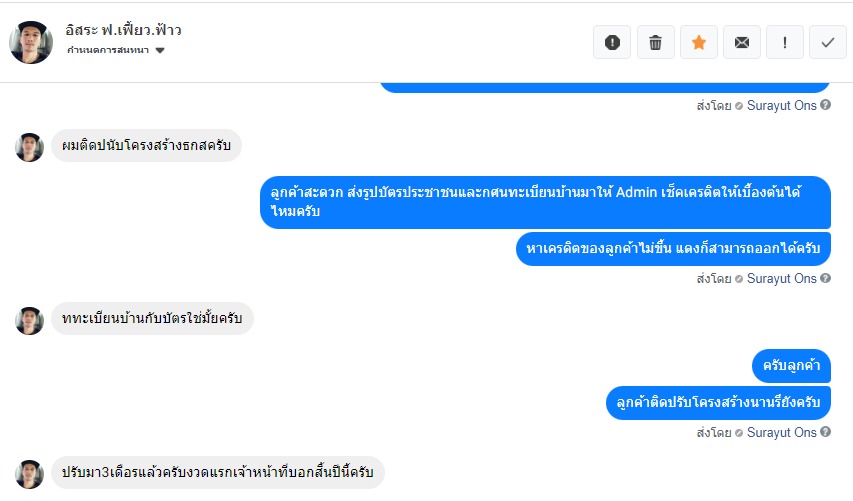Viewport: 853px width, 501px height.
Task: Select the ททะเบียนบ้านกับบัตรใช่มั้ยครับ message bubble
Action: point(151,319)
